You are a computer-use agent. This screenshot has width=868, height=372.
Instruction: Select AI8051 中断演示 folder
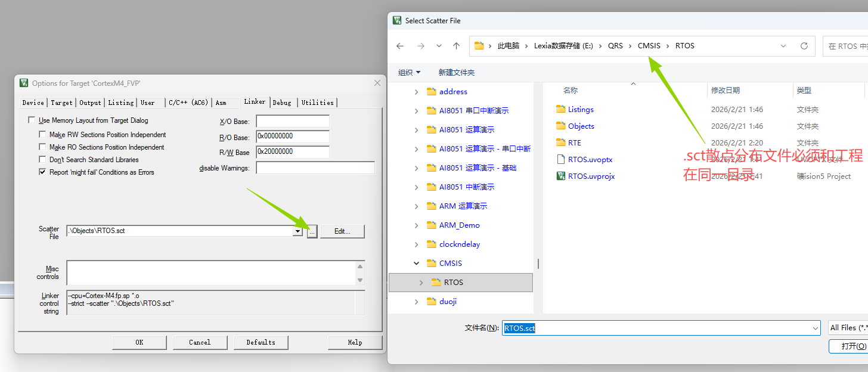[x=466, y=187]
